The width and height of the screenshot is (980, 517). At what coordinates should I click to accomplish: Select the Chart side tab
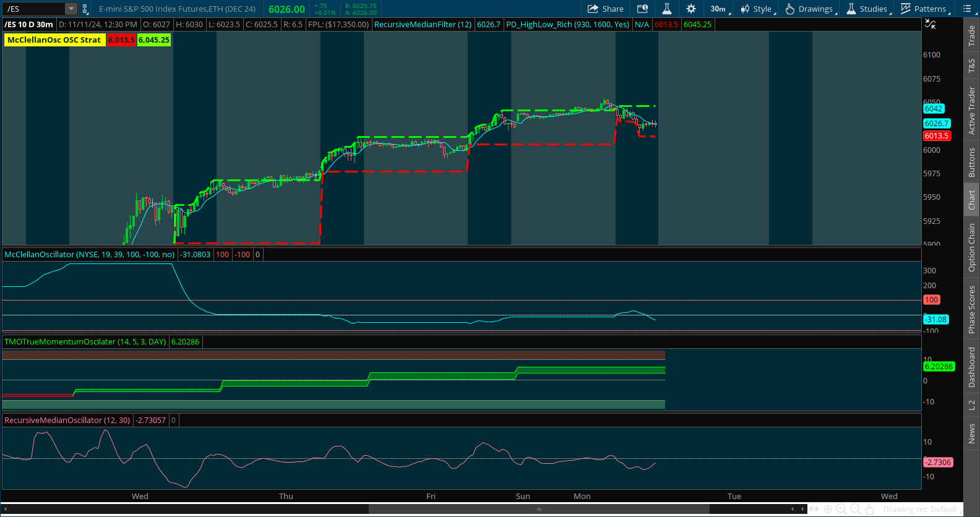971,200
